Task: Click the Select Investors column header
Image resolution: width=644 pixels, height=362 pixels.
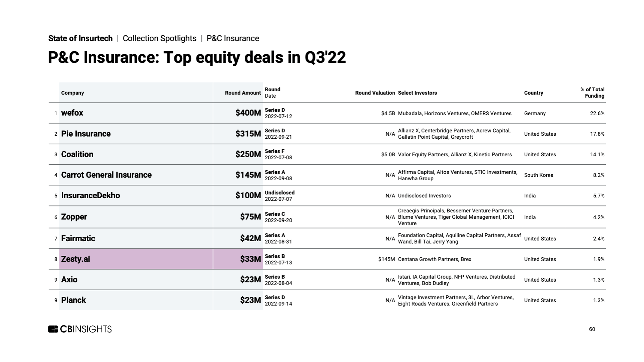Action: 417,93
